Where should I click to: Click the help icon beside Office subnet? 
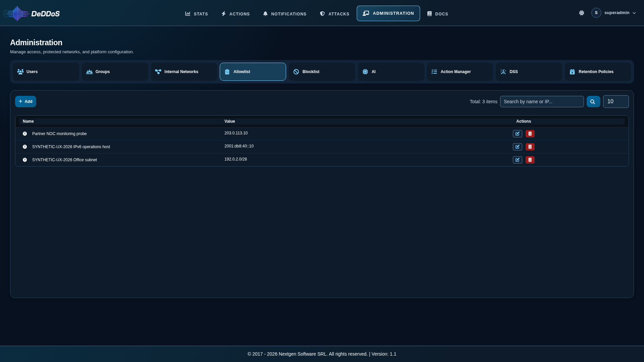(x=25, y=160)
